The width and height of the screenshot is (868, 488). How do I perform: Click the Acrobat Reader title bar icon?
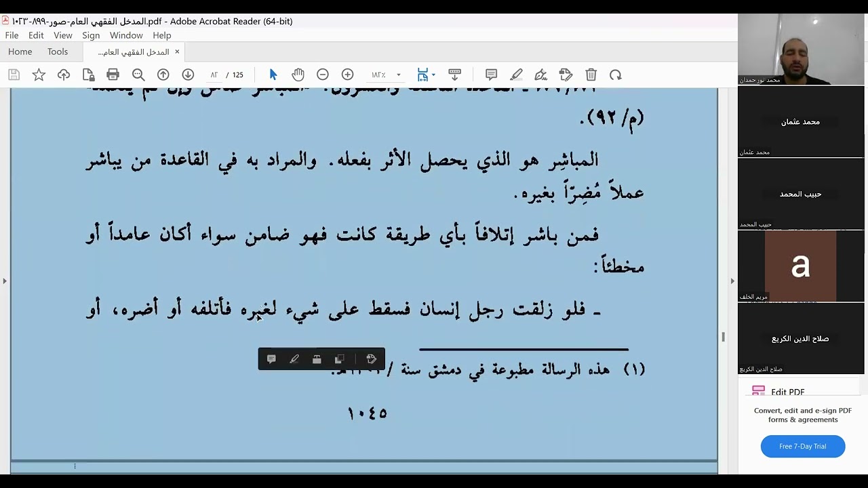click(x=5, y=21)
